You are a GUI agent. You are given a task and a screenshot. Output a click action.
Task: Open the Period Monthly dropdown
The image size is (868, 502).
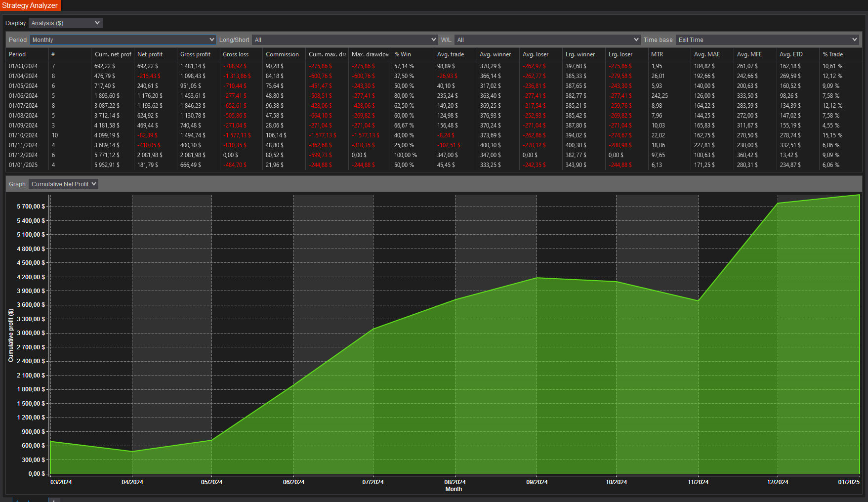click(123, 40)
